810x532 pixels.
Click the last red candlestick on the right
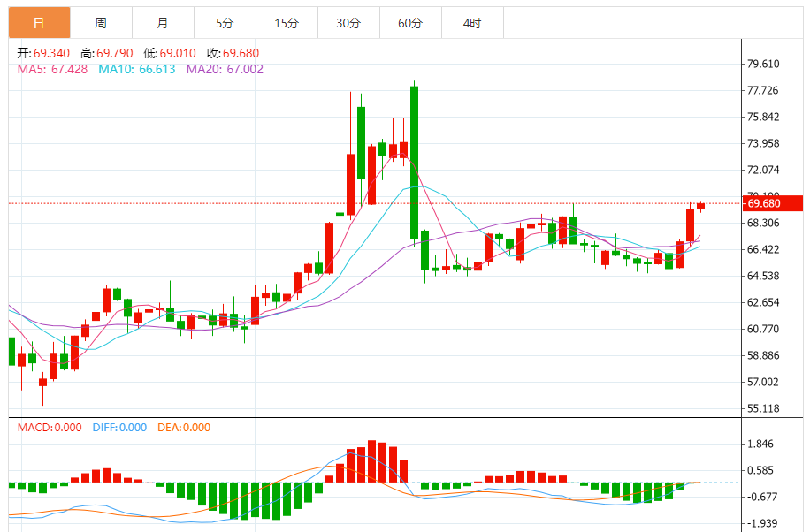pos(701,206)
